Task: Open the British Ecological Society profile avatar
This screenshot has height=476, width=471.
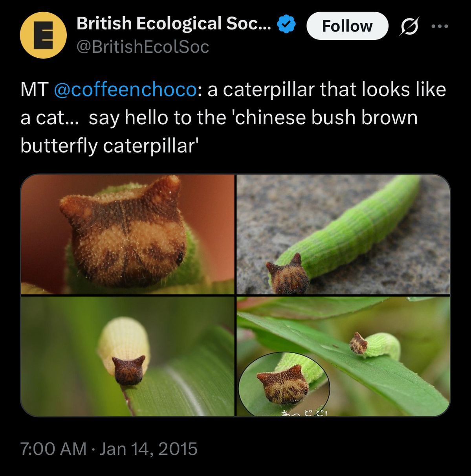Action: 43,35
